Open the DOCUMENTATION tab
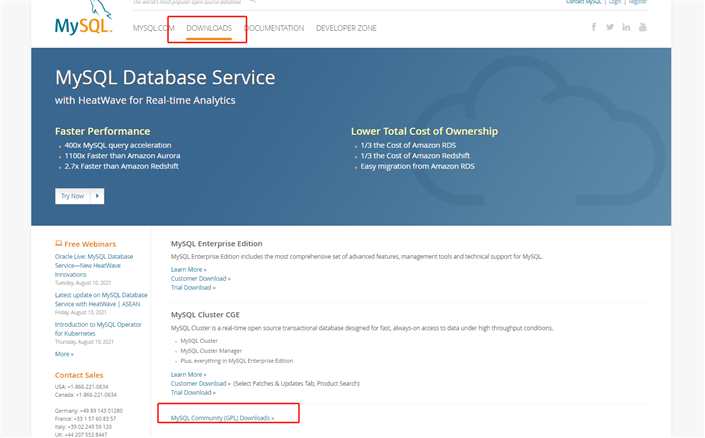This screenshot has width=705, height=438. tap(274, 28)
